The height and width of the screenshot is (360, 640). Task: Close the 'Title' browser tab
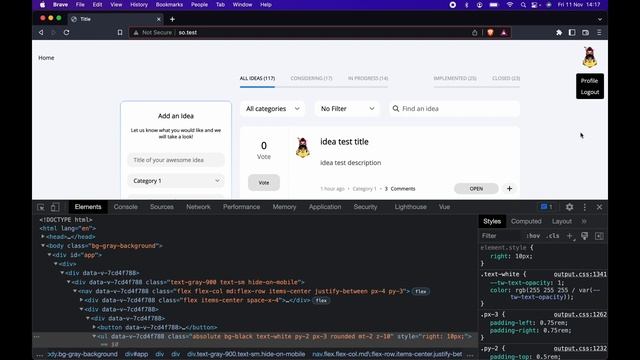point(159,19)
